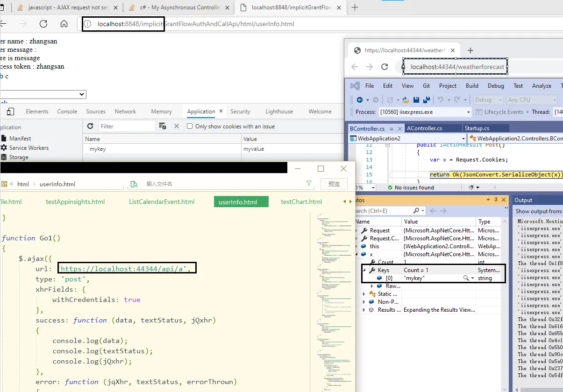Switch to ListCalendarEvent.html editor tab

(162, 202)
